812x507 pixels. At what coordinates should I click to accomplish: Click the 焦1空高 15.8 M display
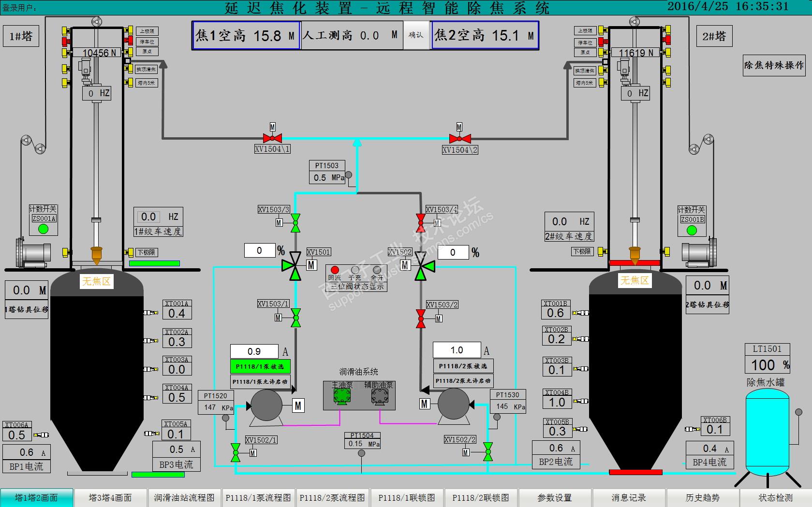tap(246, 35)
